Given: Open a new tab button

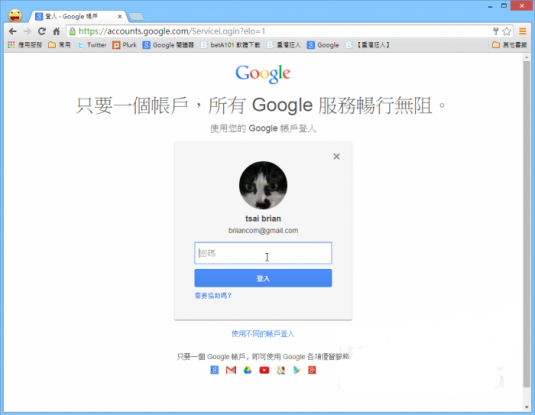Looking at the screenshot, I should [136, 16].
